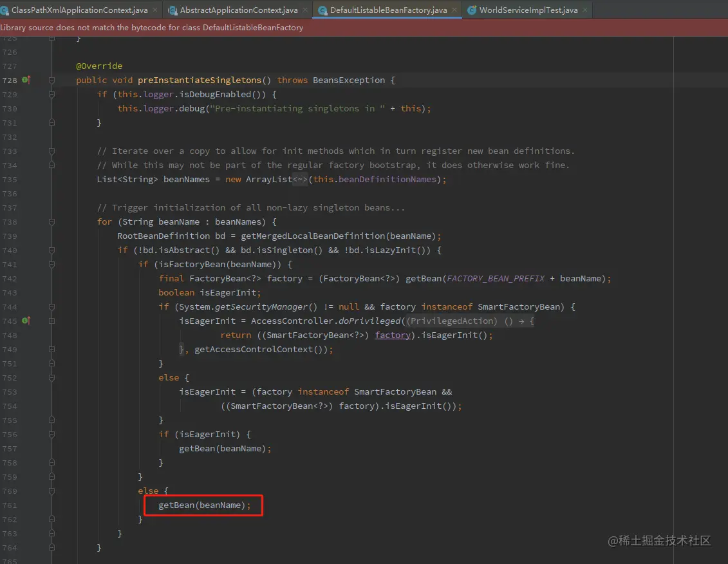Click getAccessControlContext() call on line 749

tap(261, 350)
